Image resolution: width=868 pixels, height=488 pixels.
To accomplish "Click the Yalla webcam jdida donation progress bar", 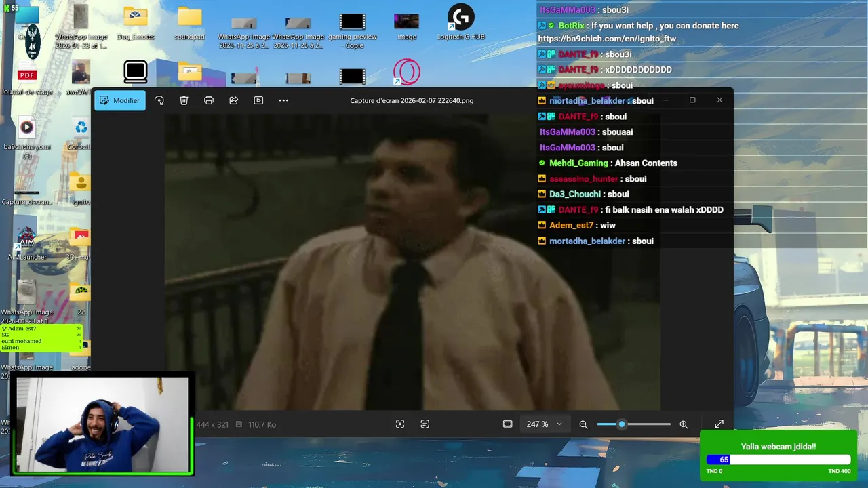I will click(x=778, y=460).
